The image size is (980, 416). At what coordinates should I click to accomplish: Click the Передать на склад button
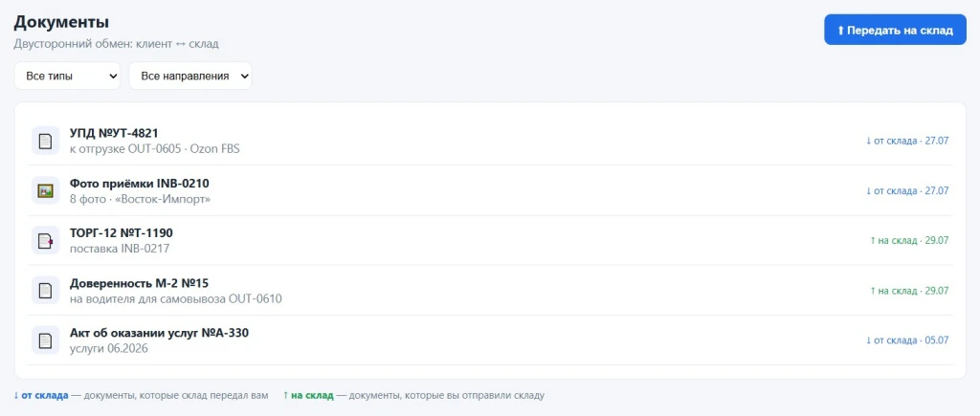[x=895, y=30]
